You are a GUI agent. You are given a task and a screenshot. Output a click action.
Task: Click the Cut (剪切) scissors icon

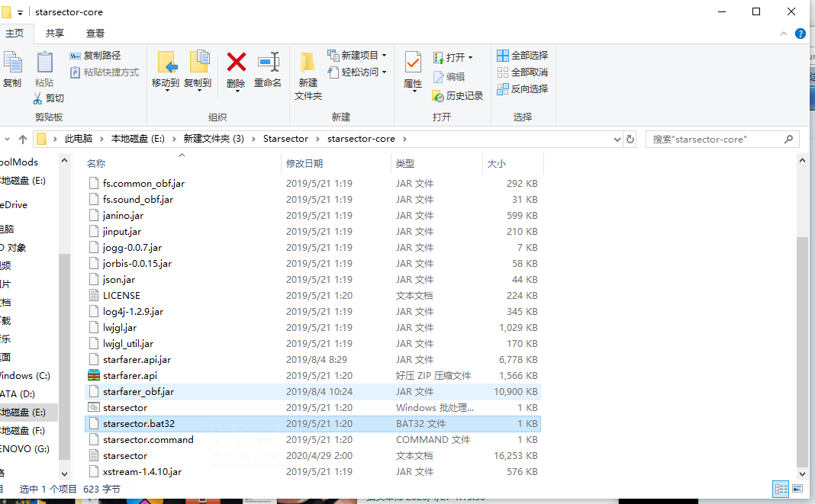tap(38, 98)
